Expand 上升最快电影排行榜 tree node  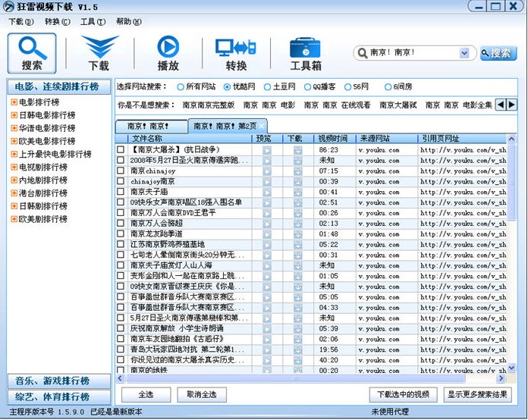(14, 154)
